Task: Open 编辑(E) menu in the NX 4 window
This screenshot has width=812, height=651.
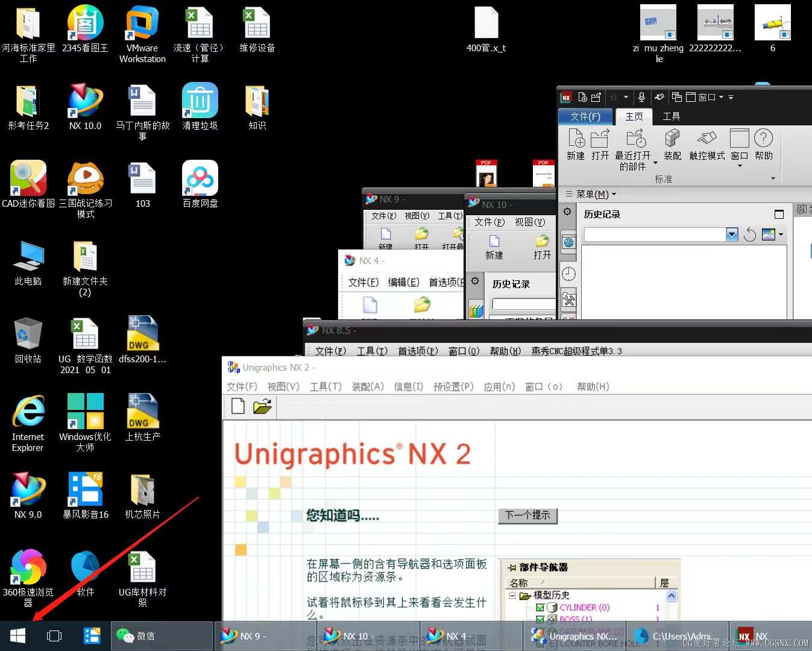Action: pos(403,282)
